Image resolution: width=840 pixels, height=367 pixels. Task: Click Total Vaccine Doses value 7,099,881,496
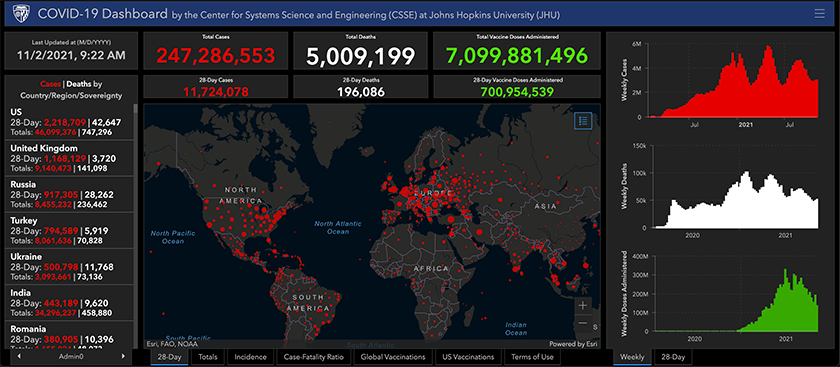(x=516, y=55)
